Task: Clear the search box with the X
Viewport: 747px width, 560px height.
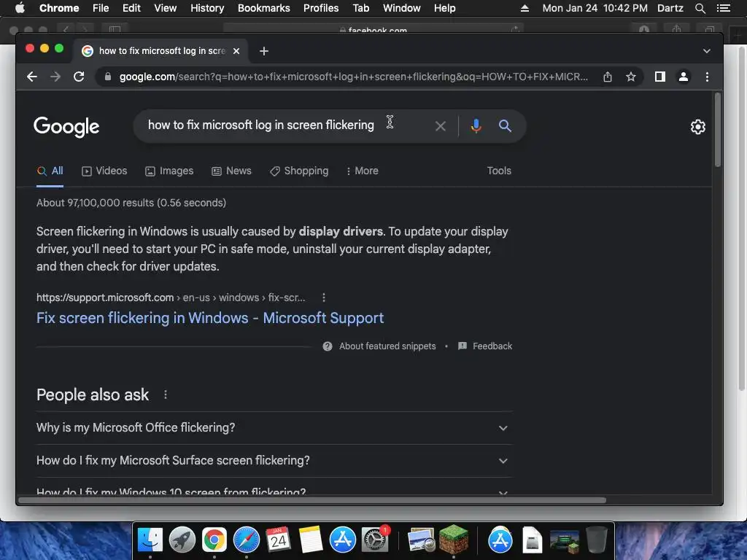Action: [441, 126]
